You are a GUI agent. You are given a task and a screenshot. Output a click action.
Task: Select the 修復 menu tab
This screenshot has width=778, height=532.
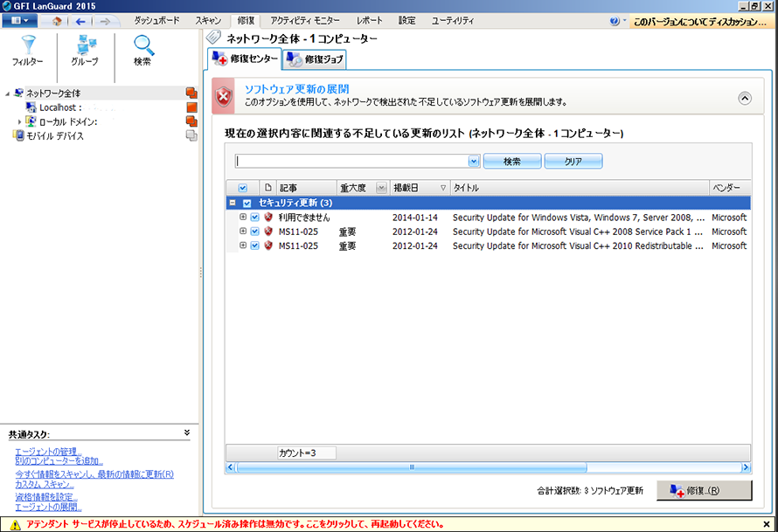246,21
